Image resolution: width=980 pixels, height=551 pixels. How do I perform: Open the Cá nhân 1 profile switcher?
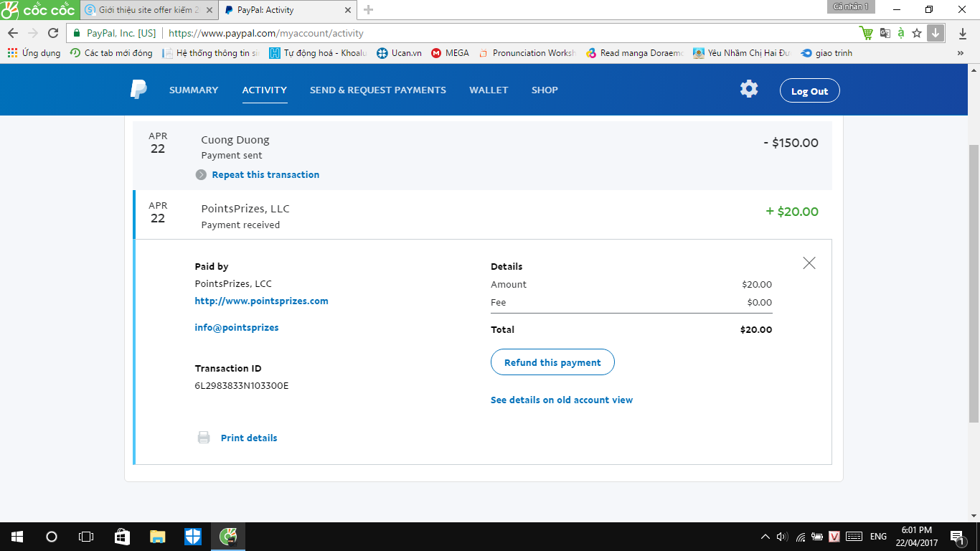click(x=852, y=6)
